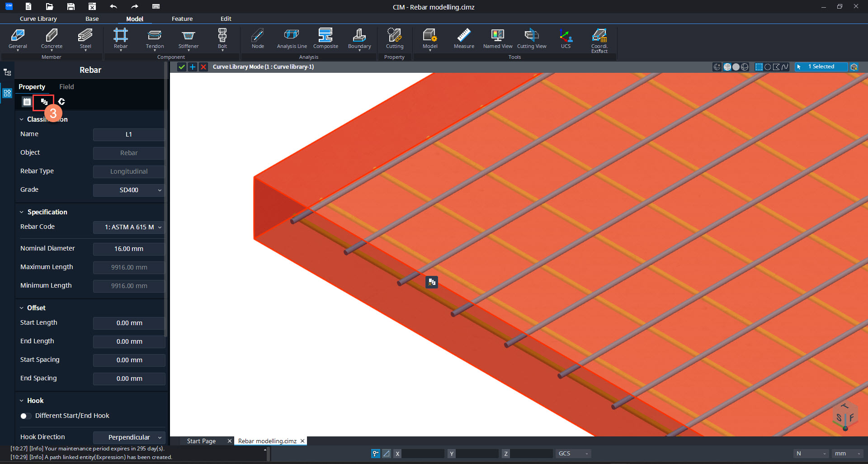Open the keyboard shortcuts icon

[x=156, y=6]
